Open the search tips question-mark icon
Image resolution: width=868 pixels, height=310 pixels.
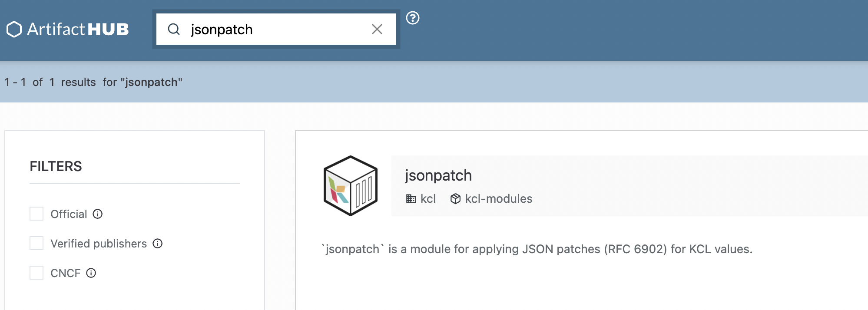(413, 18)
